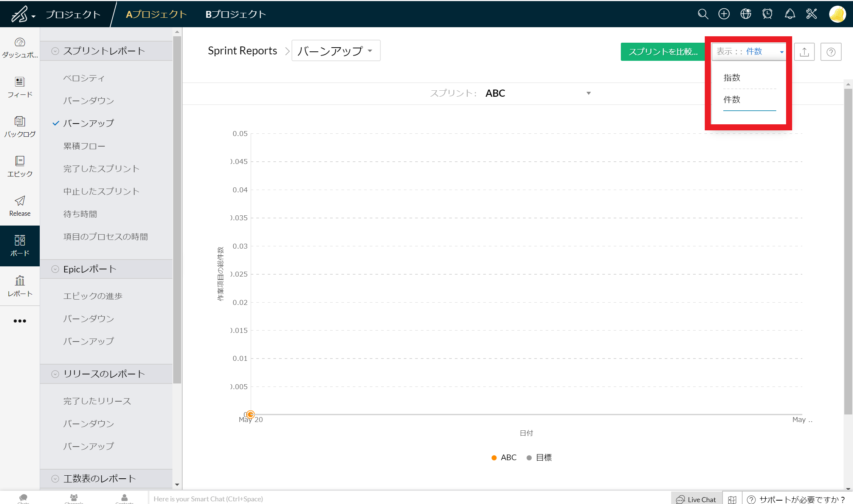Open the notifications bell icon
The image size is (853, 504).
(x=790, y=14)
